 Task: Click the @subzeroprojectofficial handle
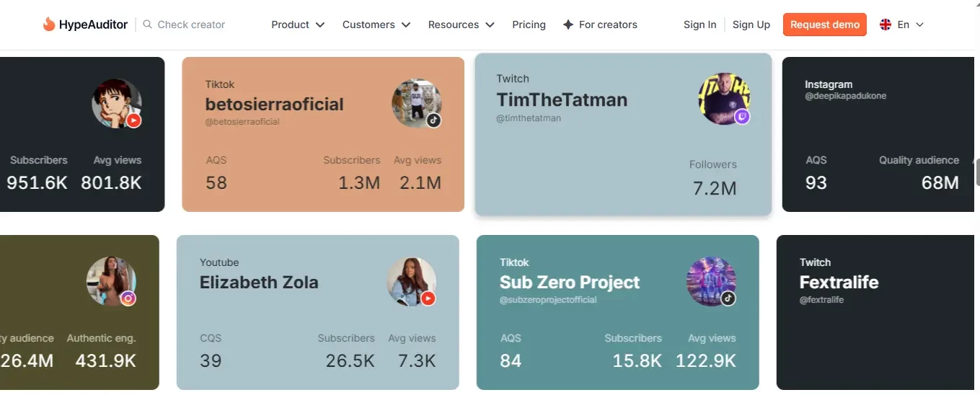(548, 300)
